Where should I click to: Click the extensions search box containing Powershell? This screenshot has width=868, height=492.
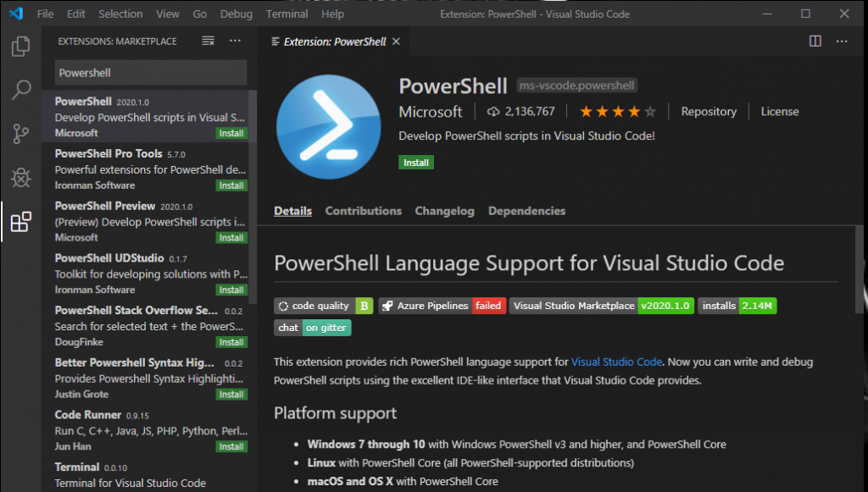151,73
